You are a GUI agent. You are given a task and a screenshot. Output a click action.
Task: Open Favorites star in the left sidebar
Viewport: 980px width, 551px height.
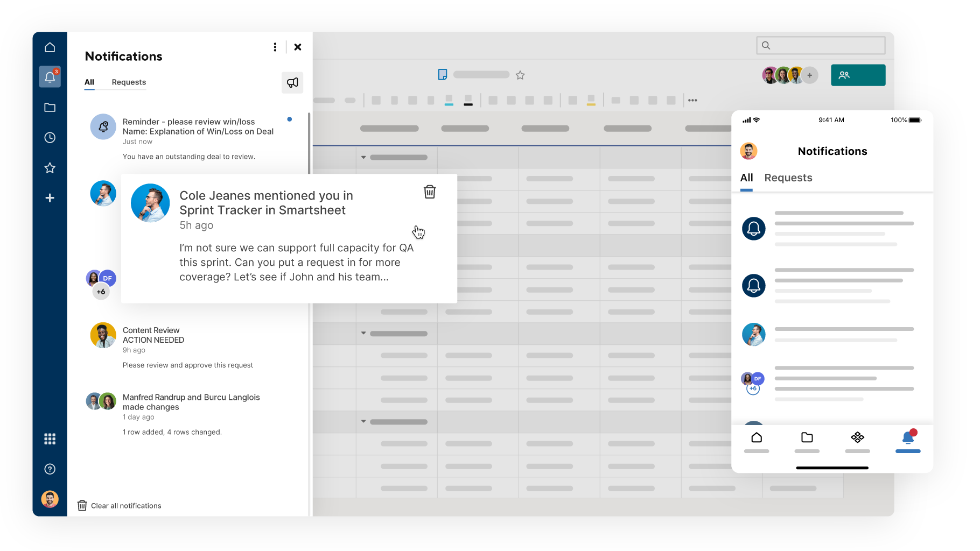point(50,168)
